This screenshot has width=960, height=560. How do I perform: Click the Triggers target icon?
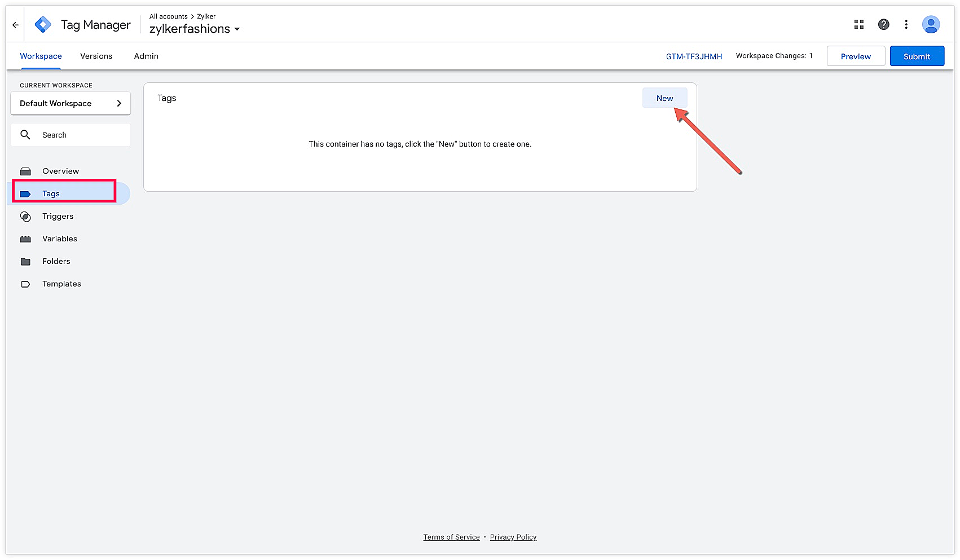pos(25,217)
